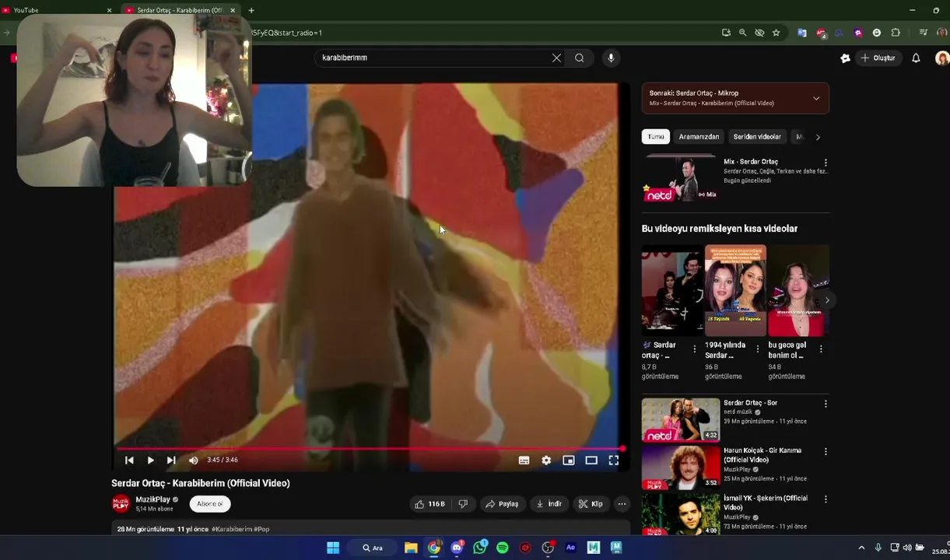Open more actions three-dot menu under video
Image resolution: width=950 pixels, height=560 pixels.
point(622,504)
